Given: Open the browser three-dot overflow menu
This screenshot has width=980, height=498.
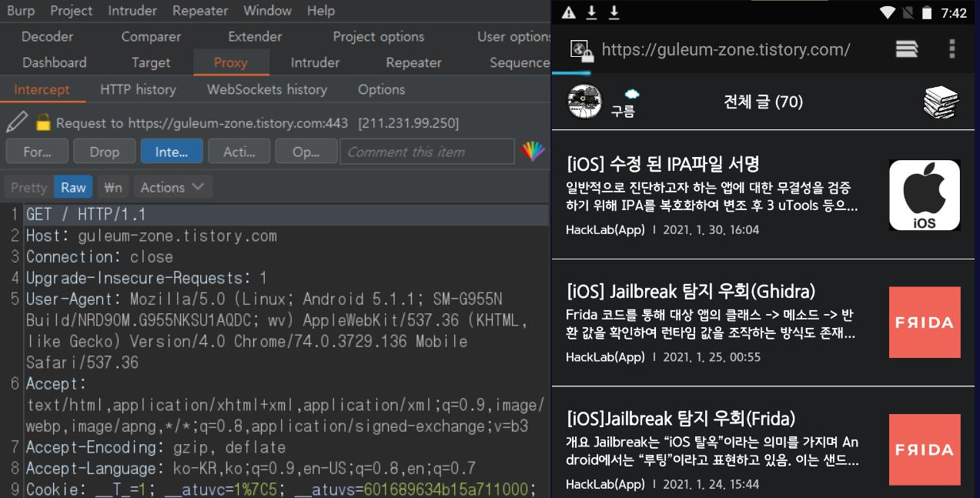Looking at the screenshot, I should [x=952, y=48].
